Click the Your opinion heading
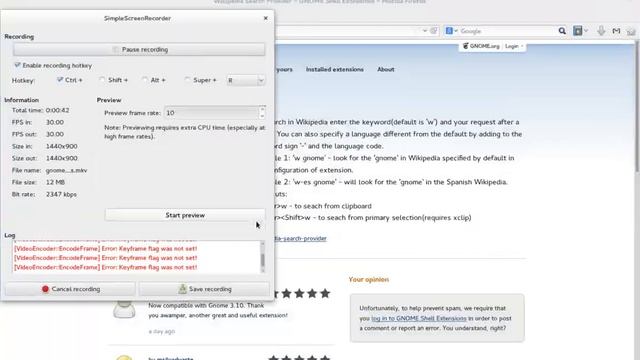This screenshot has height=360, width=640. (x=369, y=280)
